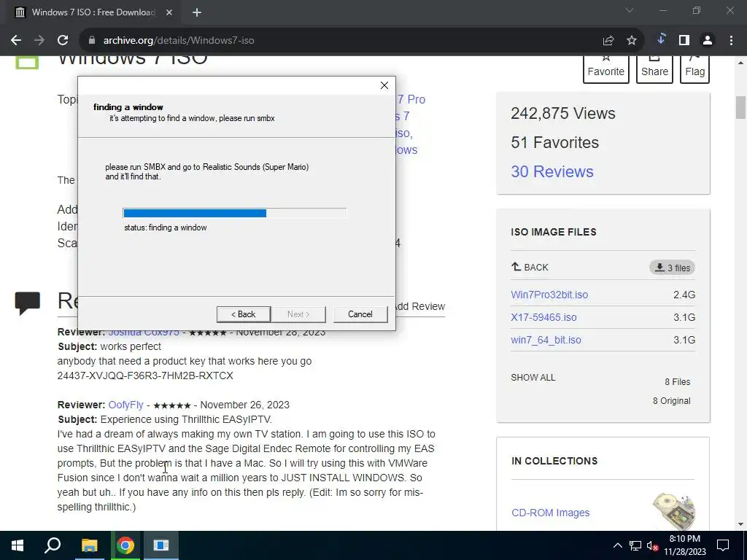Image resolution: width=747 pixels, height=560 pixels.
Task: Open the 8 Files link
Action: 678,382
